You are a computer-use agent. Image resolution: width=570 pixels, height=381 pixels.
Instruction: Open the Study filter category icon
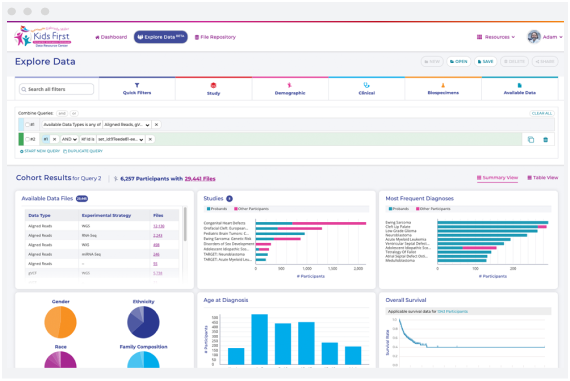click(213, 85)
